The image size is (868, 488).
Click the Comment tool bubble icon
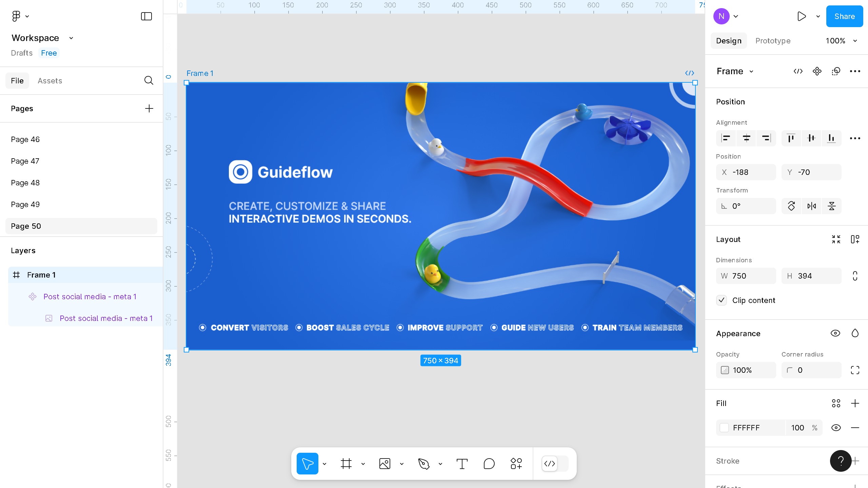(x=489, y=464)
